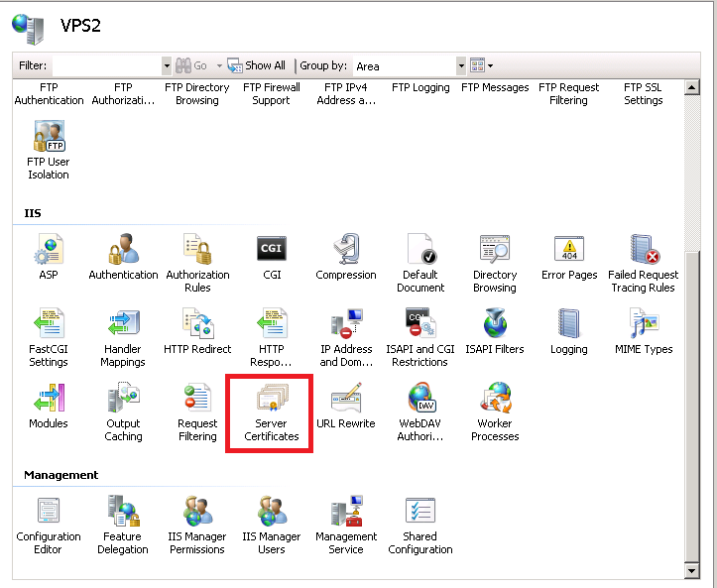Open IIS Manager Permissions
This screenshot has height=588, width=717.
click(197, 525)
